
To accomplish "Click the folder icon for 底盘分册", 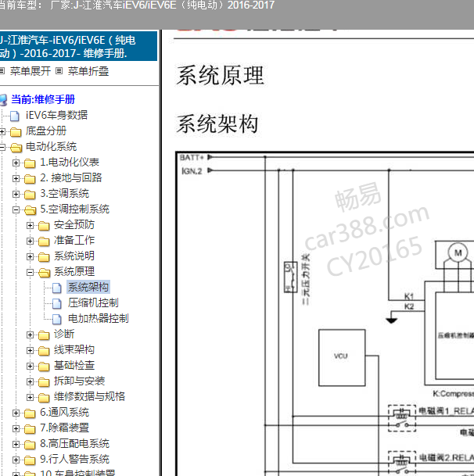I will [x=16, y=132].
